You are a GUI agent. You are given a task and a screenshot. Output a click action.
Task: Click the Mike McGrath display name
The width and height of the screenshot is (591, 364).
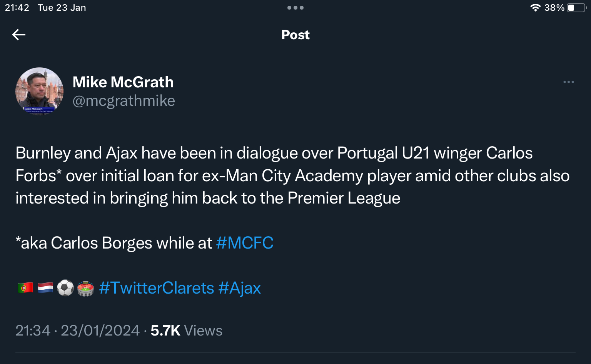pos(123,82)
